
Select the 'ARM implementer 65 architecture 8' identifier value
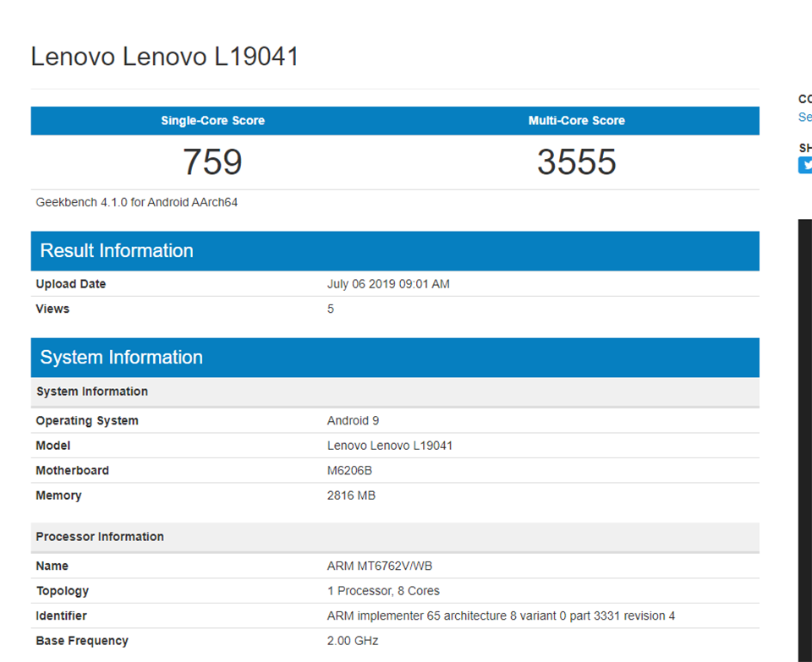pos(502,616)
